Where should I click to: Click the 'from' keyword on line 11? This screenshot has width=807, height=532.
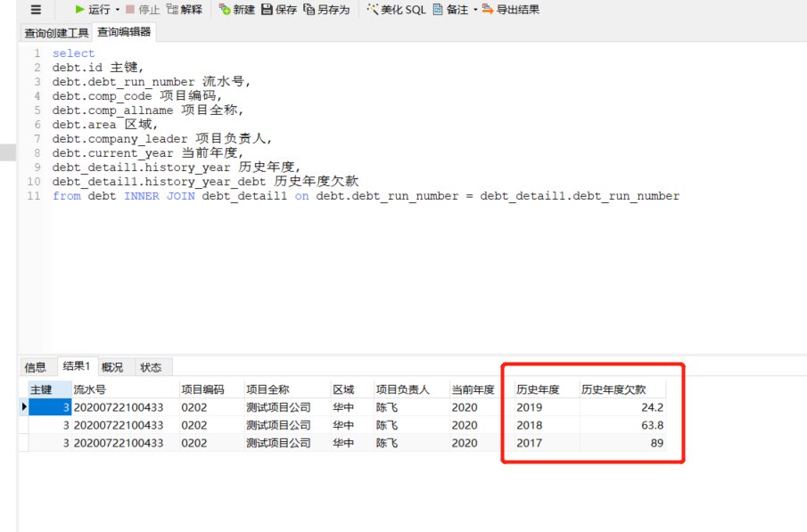[x=66, y=196]
